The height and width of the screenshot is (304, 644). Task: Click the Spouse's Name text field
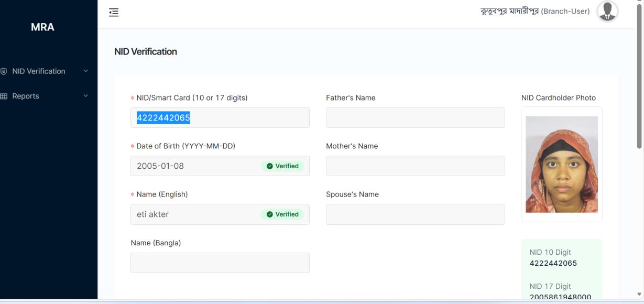click(x=415, y=214)
